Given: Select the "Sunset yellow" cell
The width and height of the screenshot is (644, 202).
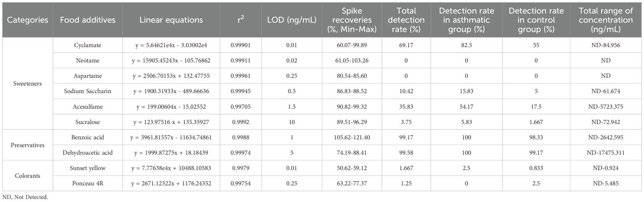Looking at the screenshot, I should (88, 168).
